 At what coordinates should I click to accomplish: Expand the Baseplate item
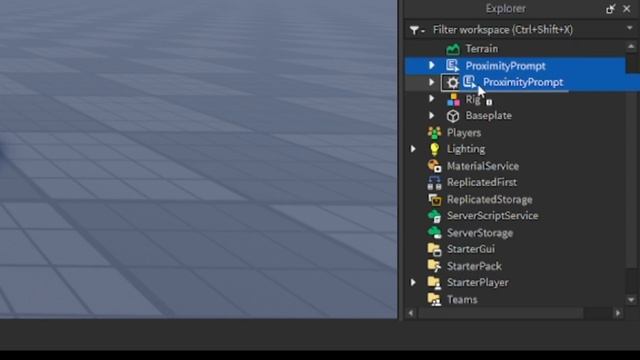[x=431, y=116]
